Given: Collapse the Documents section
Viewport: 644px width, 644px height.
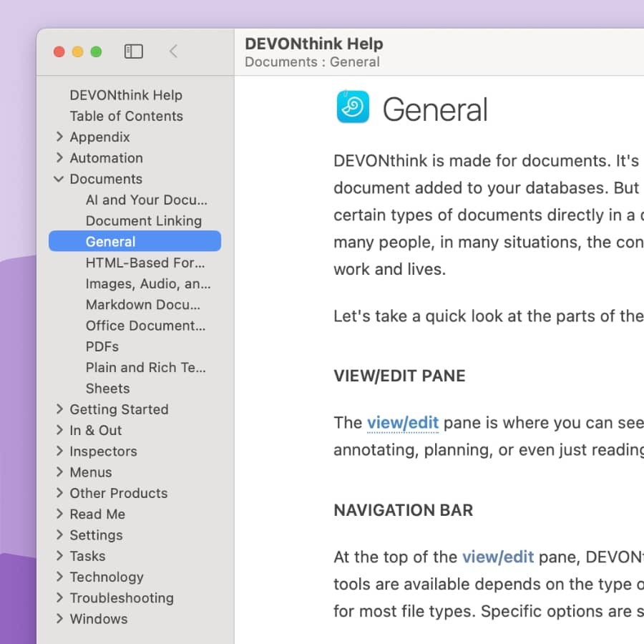Looking at the screenshot, I should pos(59,179).
